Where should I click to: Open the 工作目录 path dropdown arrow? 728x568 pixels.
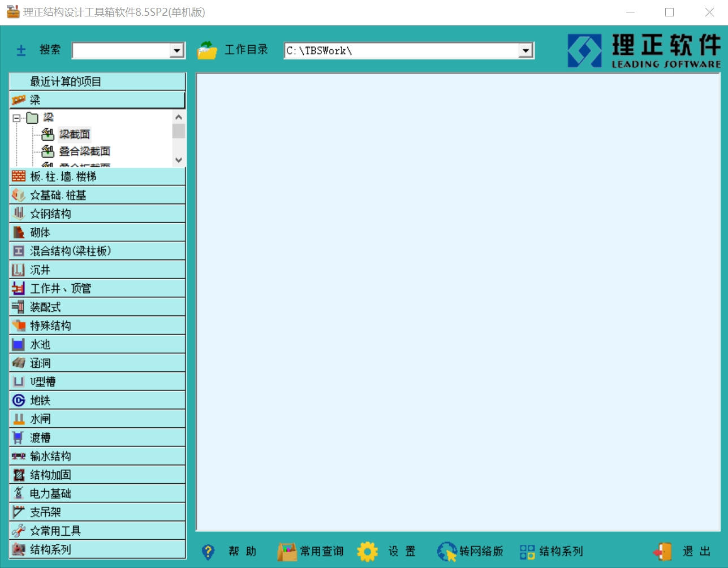pyautogui.click(x=526, y=50)
